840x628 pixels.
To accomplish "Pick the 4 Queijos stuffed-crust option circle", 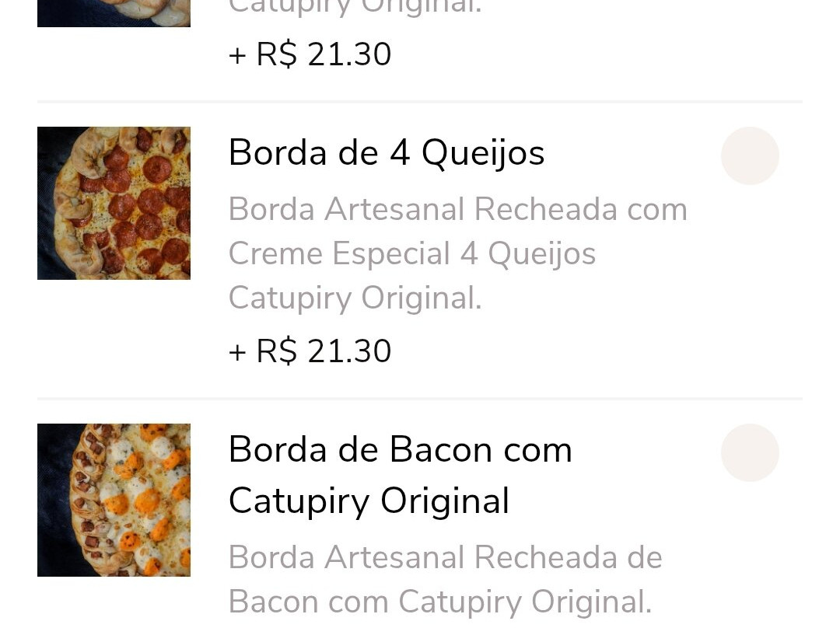I will point(750,155).
